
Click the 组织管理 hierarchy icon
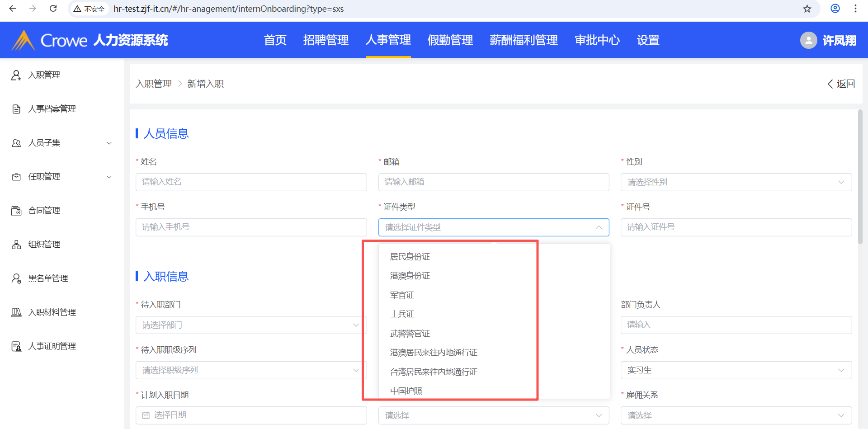click(x=16, y=245)
